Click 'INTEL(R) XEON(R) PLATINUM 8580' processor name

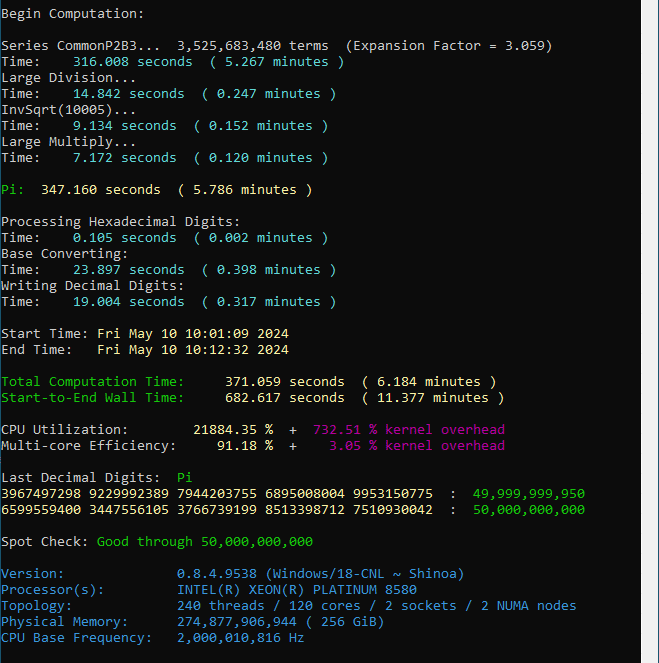(297, 590)
